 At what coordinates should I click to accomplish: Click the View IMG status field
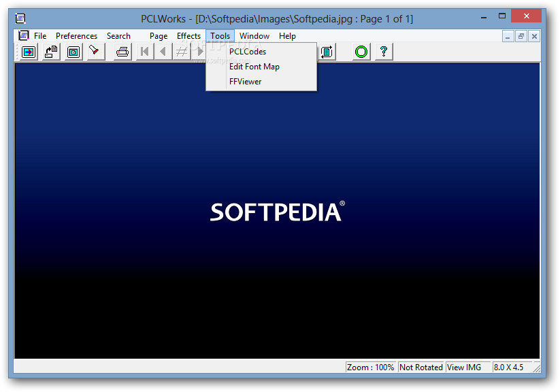click(x=468, y=367)
